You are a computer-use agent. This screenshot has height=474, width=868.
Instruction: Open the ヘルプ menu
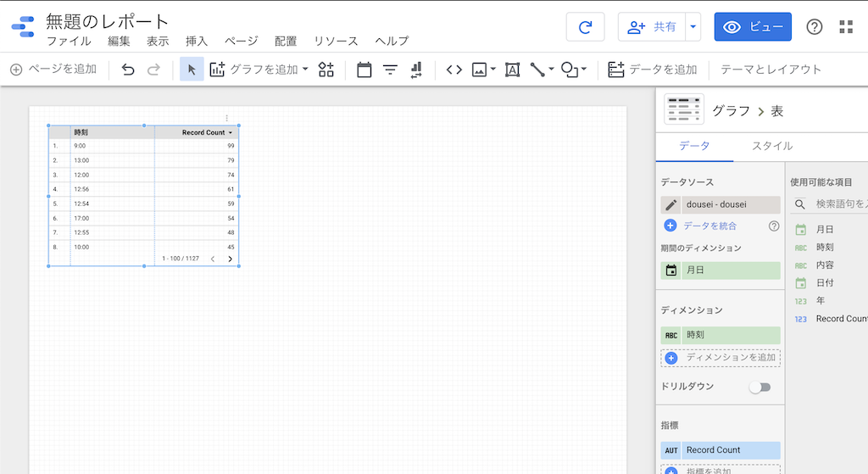pos(392,41)
